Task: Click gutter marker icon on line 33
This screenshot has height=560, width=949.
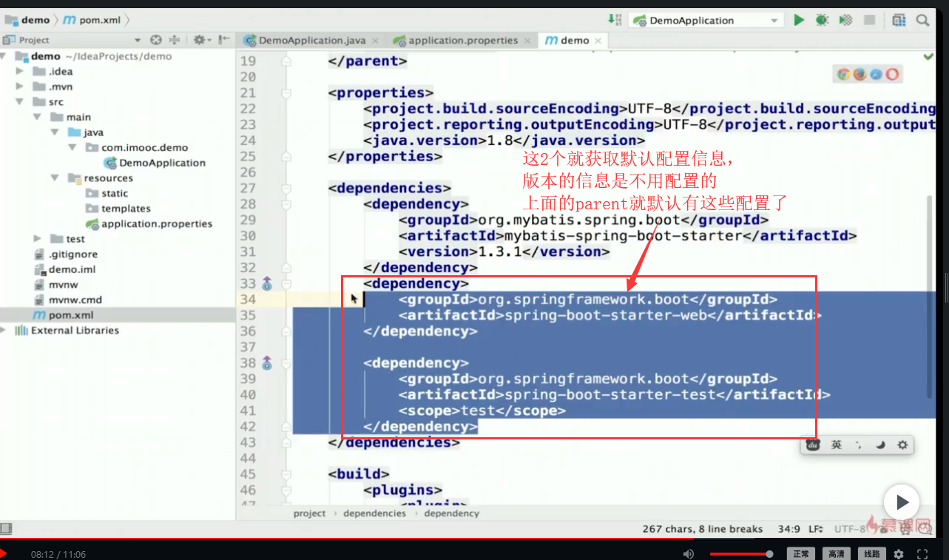Action: point(267,283)
